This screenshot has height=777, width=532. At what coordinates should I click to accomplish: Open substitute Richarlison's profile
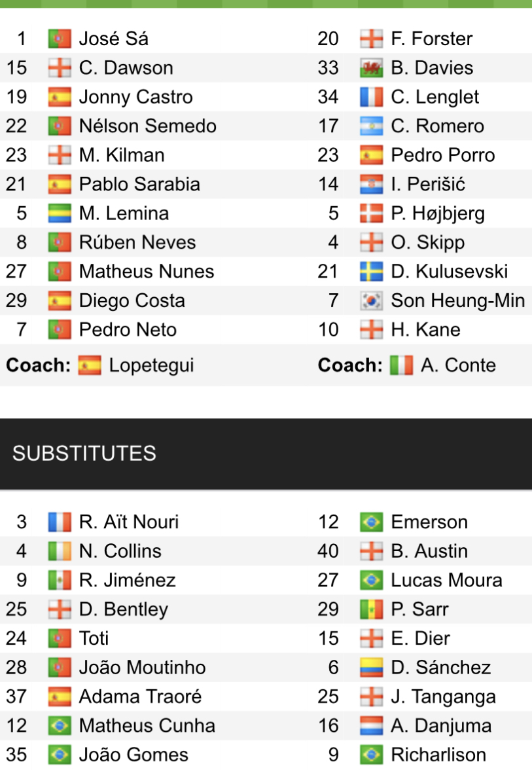coord(438,755)
